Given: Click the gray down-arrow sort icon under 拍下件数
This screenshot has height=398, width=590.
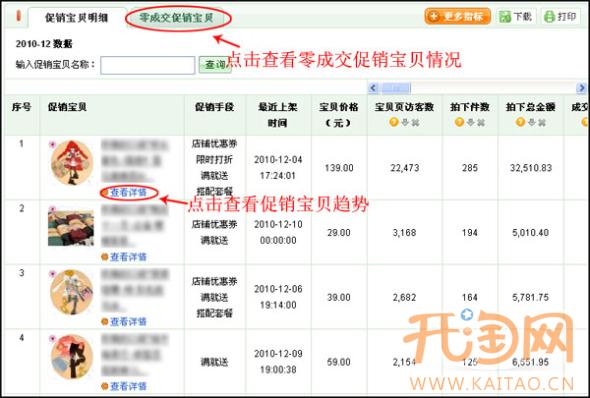Looking at the screenshot, I should click(x=470, y=122).
